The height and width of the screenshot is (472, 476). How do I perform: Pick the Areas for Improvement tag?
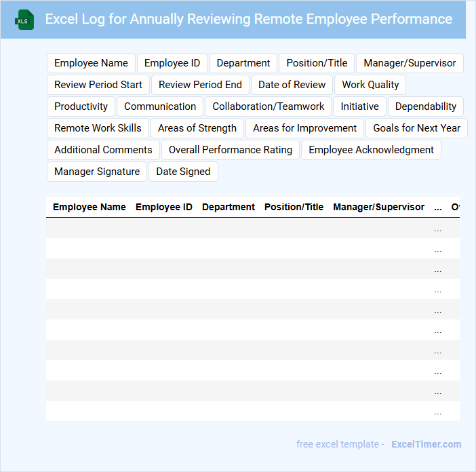(304, 128)
